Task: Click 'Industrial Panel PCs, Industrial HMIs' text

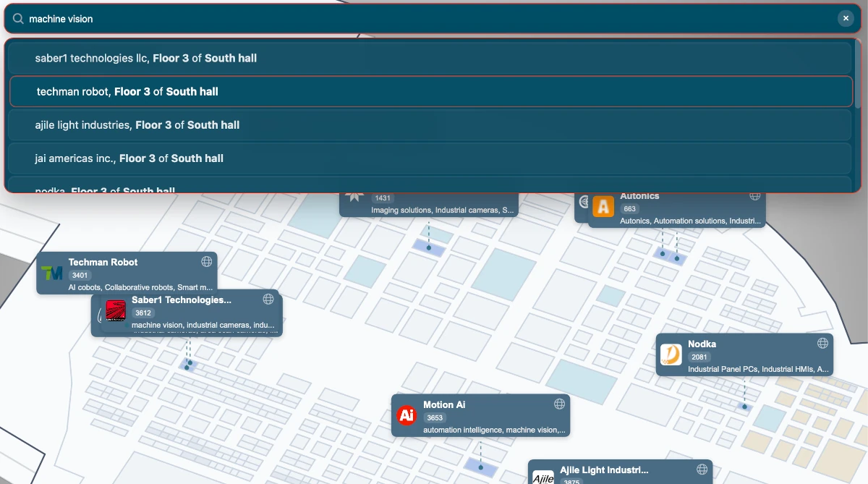Action: point(758,369)
